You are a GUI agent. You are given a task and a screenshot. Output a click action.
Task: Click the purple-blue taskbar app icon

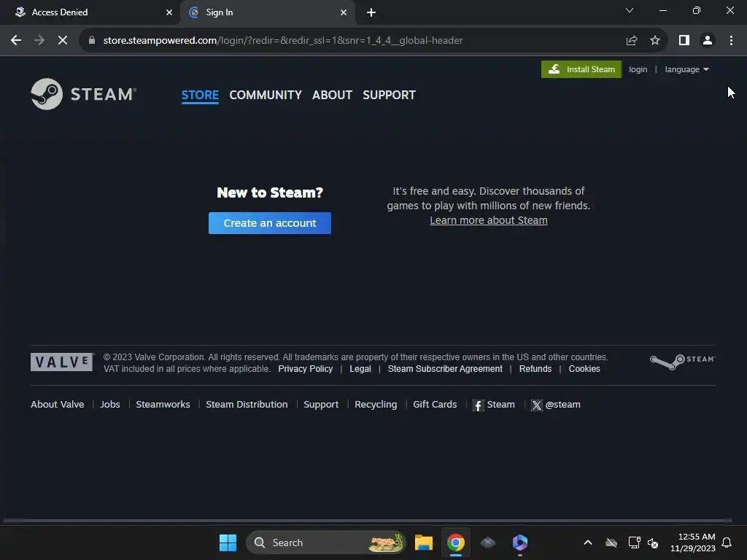click(519, 542)
